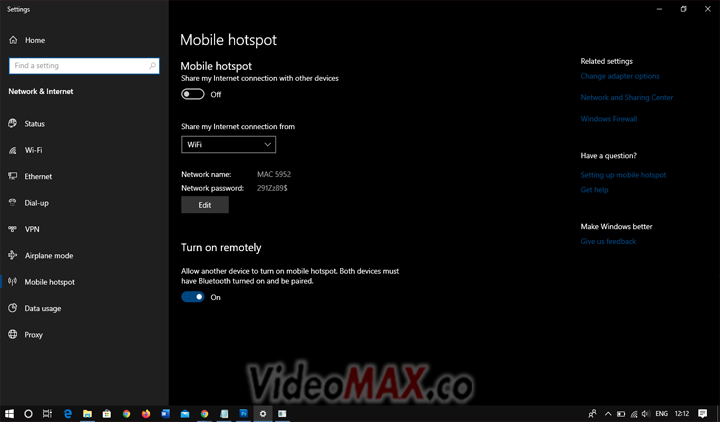This screenshot has height=422, width=720.
Task: Open Microsoft Store from taskbar
Action: click(107, 414)
